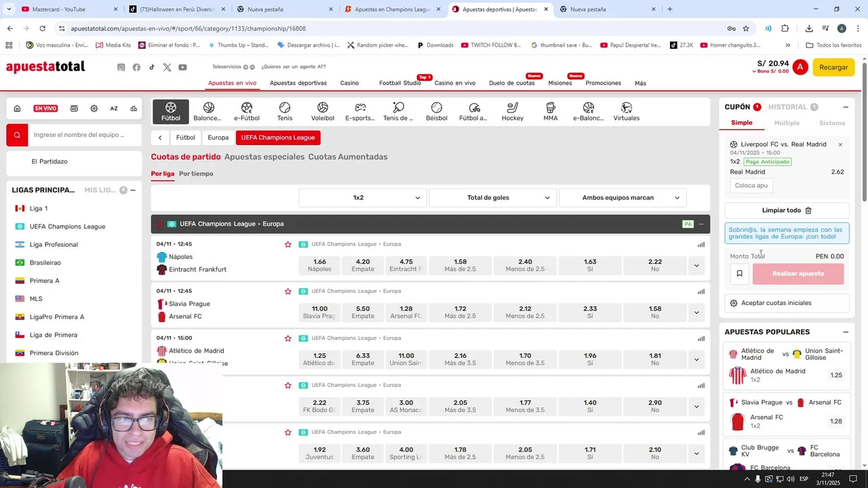Open El Partidazo link
This screenshot has height=488, width=868.
point(50,161)
